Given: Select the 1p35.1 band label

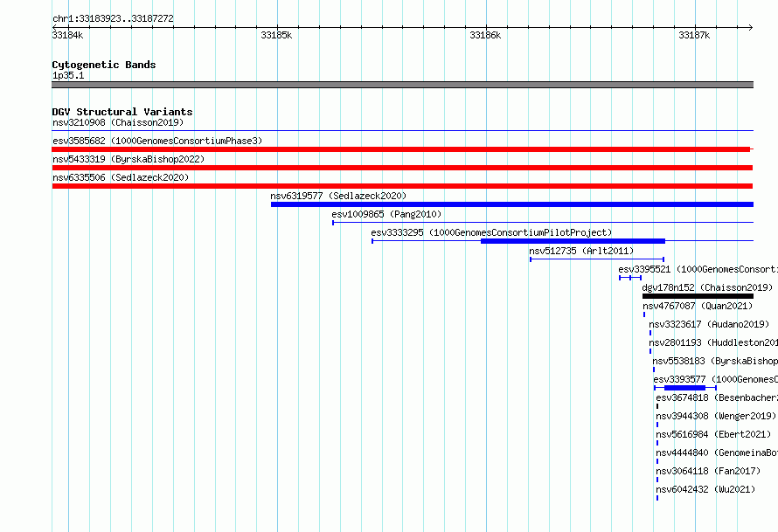Looking at the screenshot, I should point(68,75).
